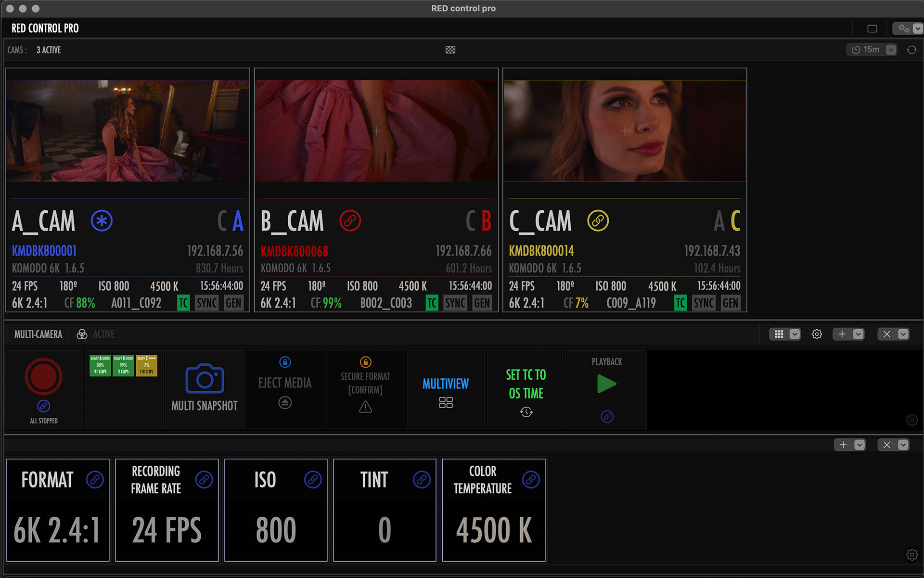Start Playback with the green play button
Viewport: 924px width, 578px height.
607,384
